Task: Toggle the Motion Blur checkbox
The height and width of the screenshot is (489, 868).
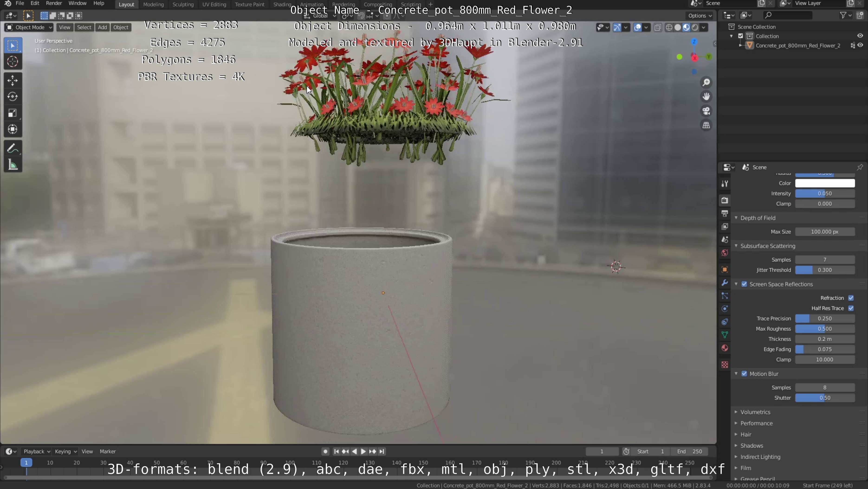Action: 744,374
